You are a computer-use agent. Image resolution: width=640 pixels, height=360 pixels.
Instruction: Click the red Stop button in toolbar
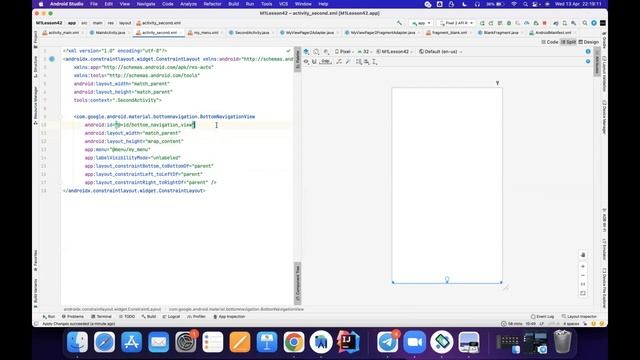pos(544,23)
